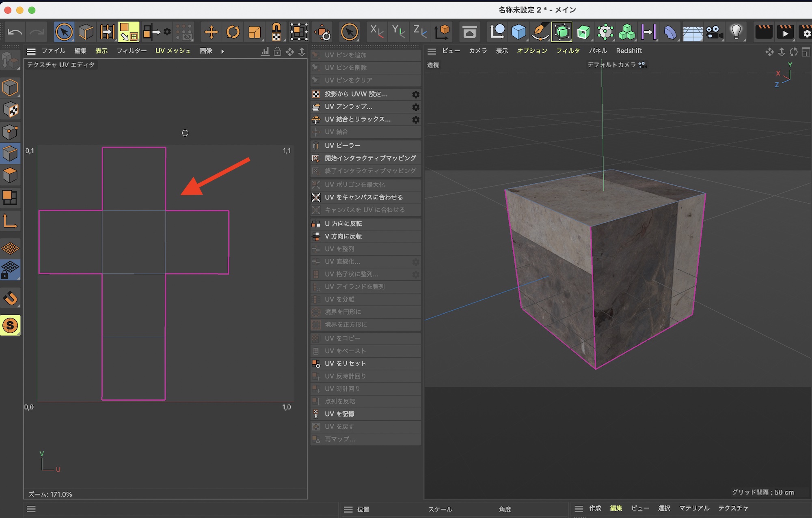Add a Camera object via camera icon

714,32
